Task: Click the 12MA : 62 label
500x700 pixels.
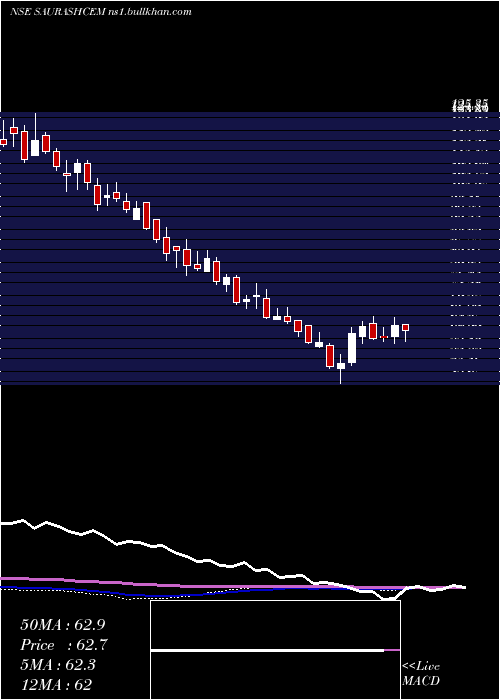Action: click(x=56, y=685)
